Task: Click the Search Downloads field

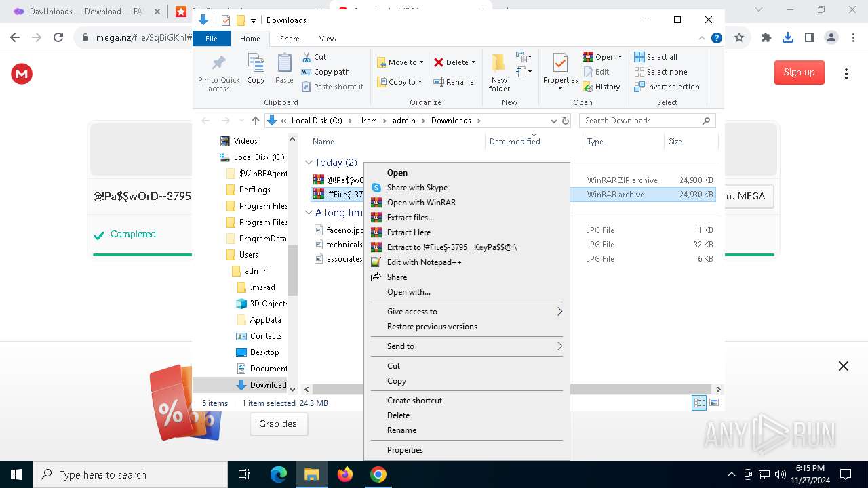Action: pyautogui.click(x=647, y=121)
